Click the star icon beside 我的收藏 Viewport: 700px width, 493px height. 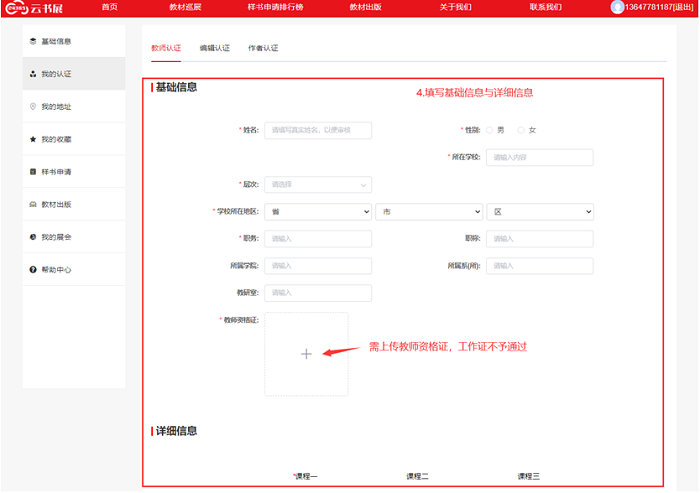point(33,139)
